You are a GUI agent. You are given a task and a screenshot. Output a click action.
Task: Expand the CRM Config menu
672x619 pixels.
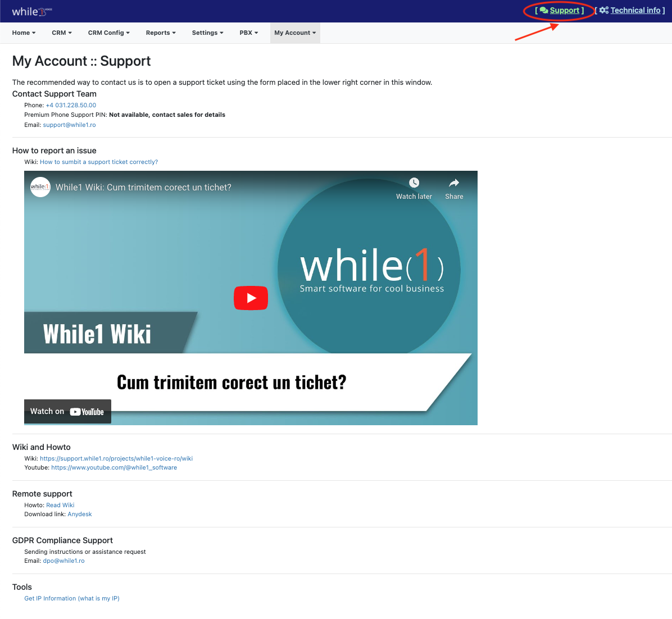(108, 33)
